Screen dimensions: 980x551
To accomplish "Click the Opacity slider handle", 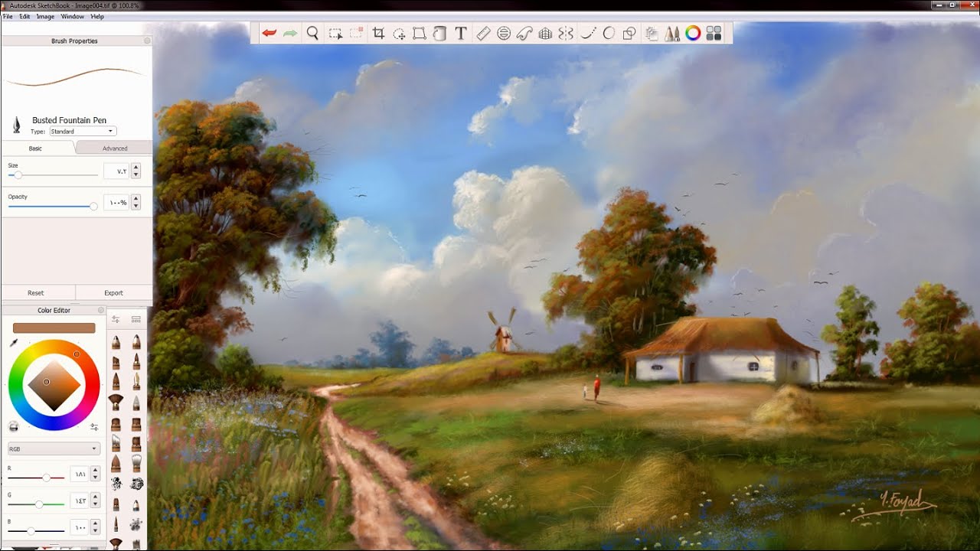I will (93, 206).
